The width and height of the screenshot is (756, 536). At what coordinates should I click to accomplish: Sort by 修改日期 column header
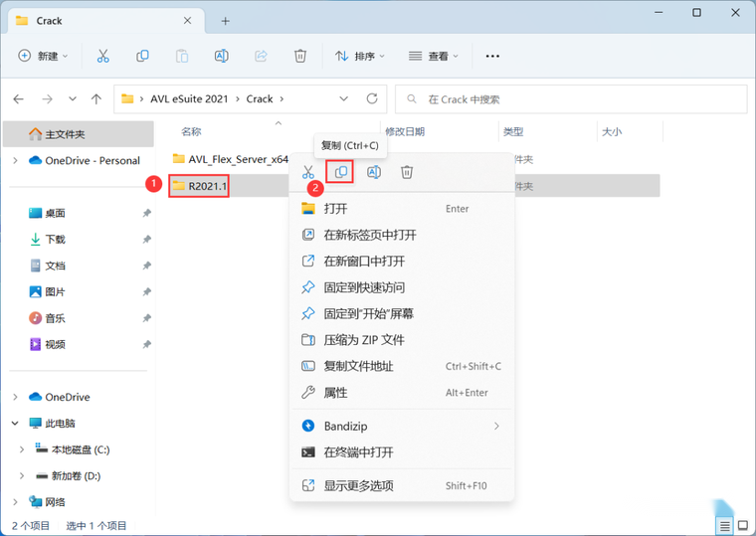pyautogui.click(x=405, y=131)
